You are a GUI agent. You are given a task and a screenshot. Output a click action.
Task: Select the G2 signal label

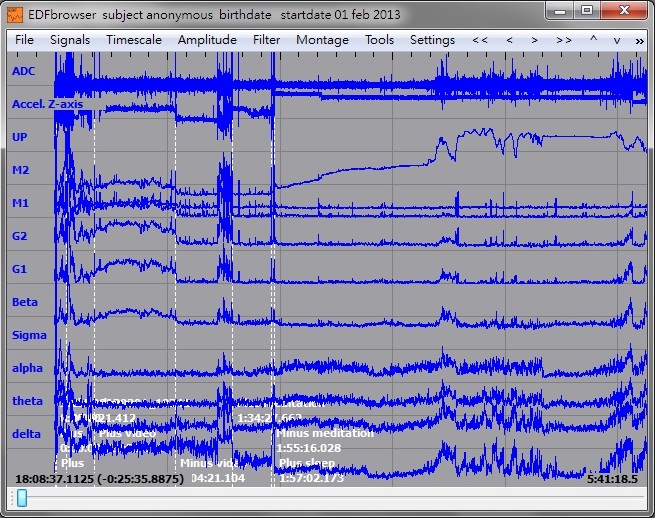20,236
